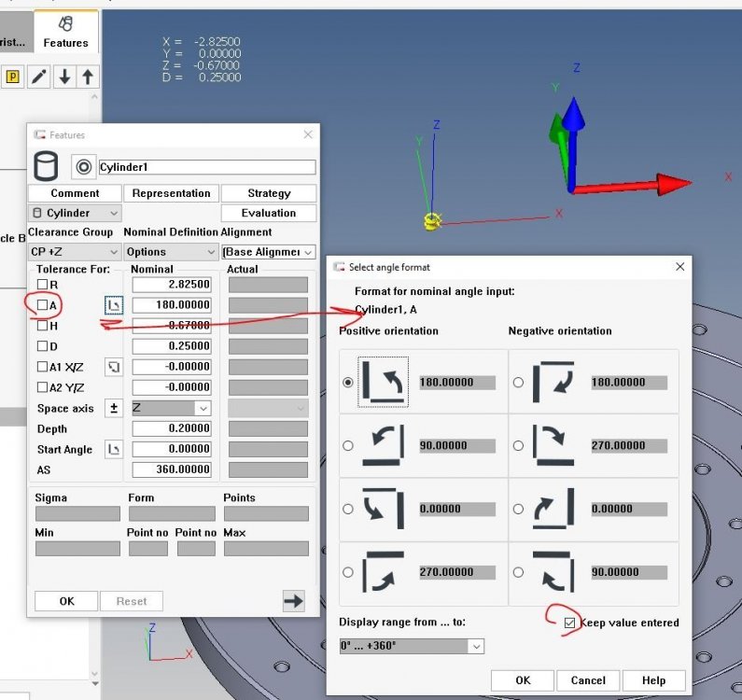Click the move up arrow icon
Screen dimensions: 742x700
click(88, 77)
